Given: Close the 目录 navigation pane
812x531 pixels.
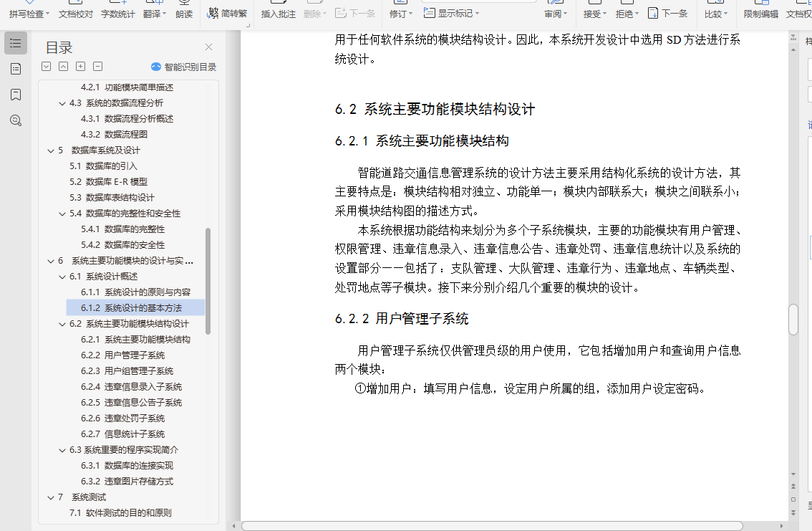Looking at the screenshot, I should [208, 47].
